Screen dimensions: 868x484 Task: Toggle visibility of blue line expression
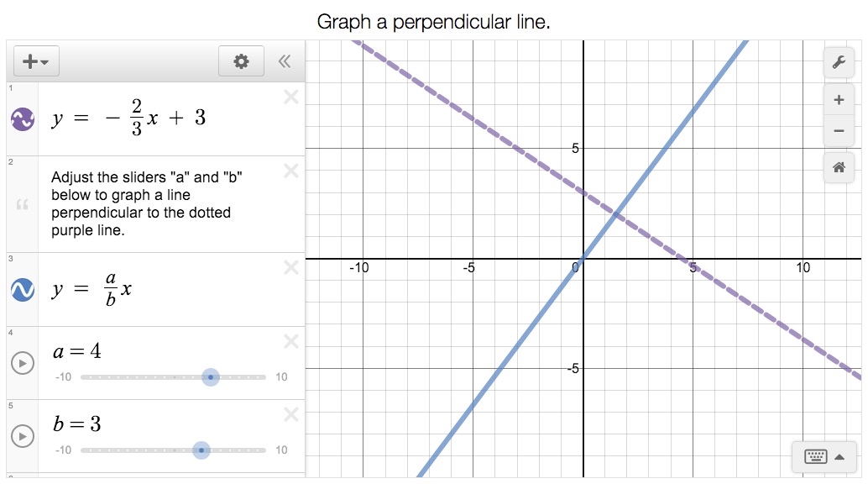coord(22,290)
